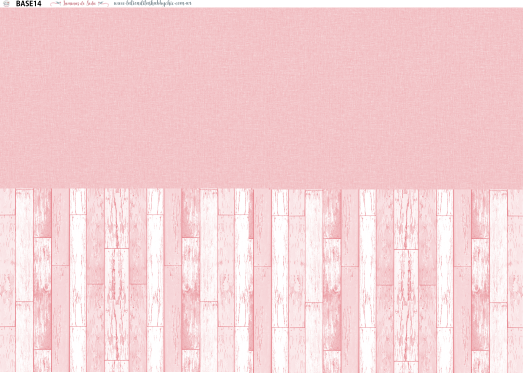Screen dimensions: 523x373
Task: Click the left swirl flourish beside brand name
Action: [x=55, y=4]
